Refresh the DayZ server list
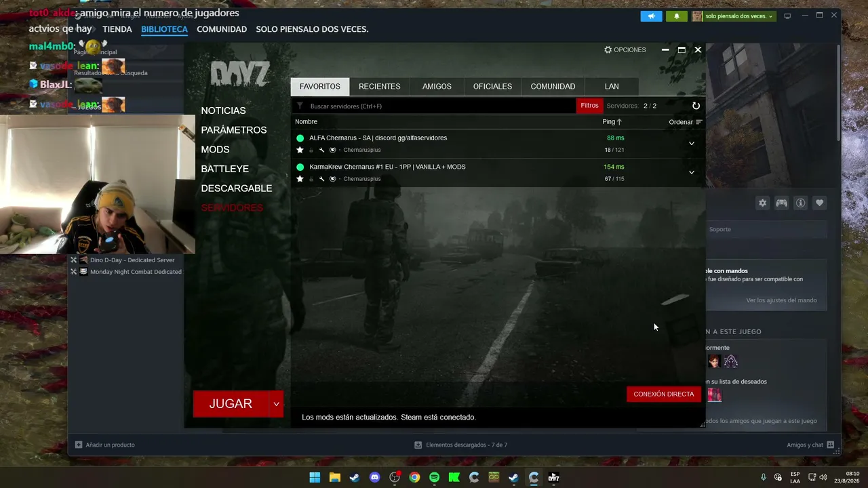This screenshot has width=868, height=488. click(x=696, y=106)
